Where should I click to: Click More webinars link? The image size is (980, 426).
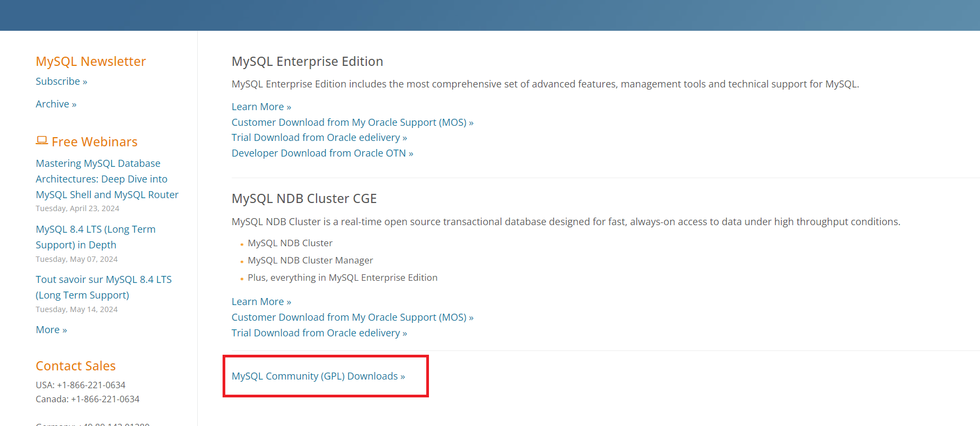click(51, 330)
